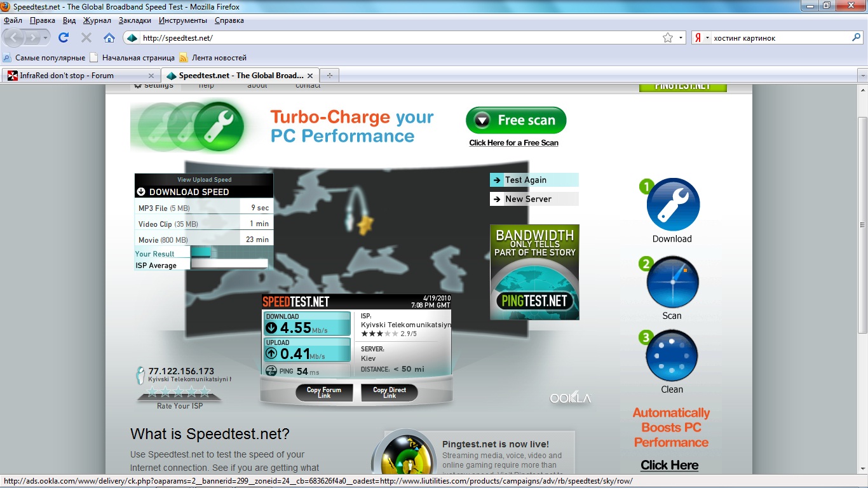This screenshot has height=488, width=868.
Task: Click the Scan compass icon
Action: tap(672, 282)
